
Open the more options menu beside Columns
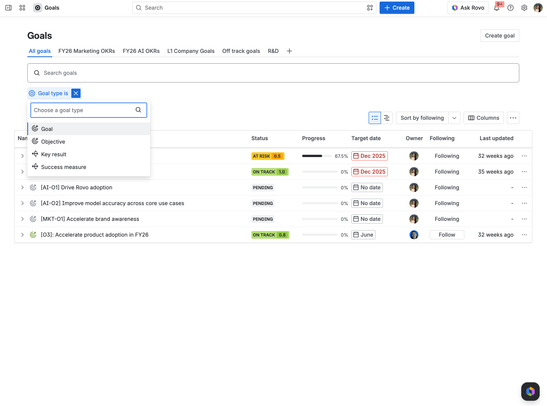coord(513,118)
